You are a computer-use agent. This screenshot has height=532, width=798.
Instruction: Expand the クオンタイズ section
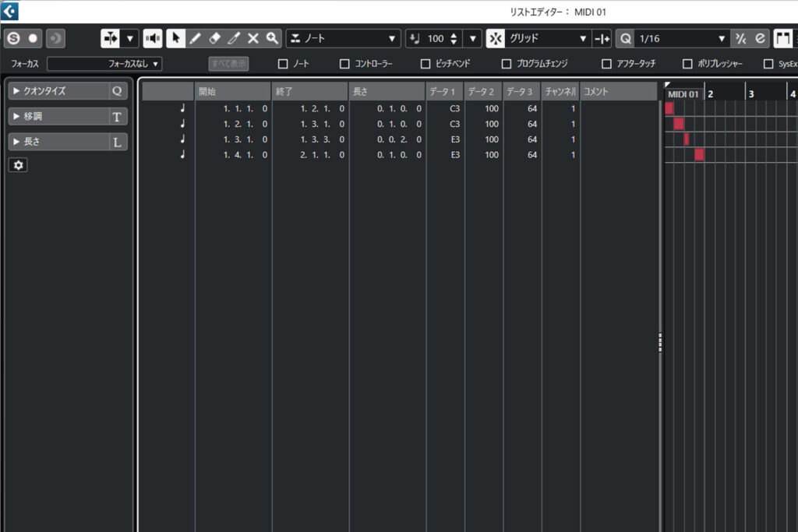(x=16, y=91)
